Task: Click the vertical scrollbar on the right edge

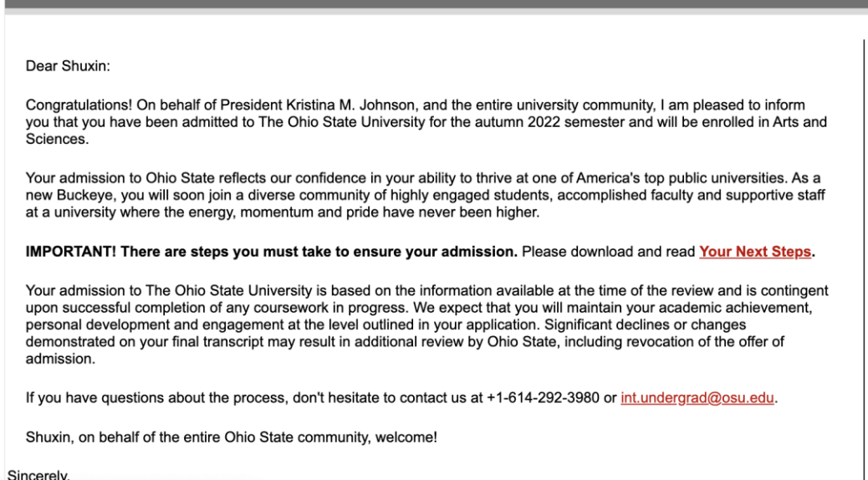Action: click(864, 251)
